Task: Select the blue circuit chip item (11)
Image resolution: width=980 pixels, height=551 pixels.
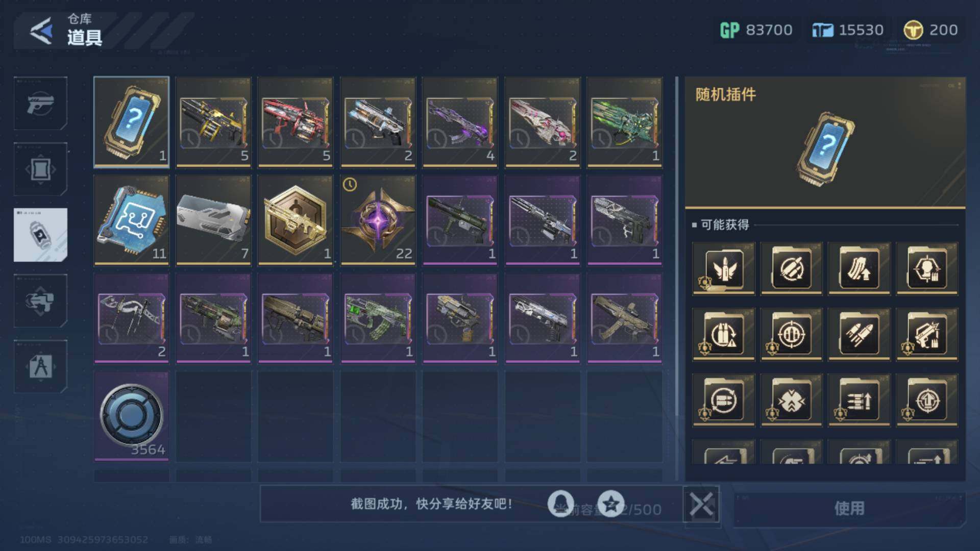Action: (131, 220)
